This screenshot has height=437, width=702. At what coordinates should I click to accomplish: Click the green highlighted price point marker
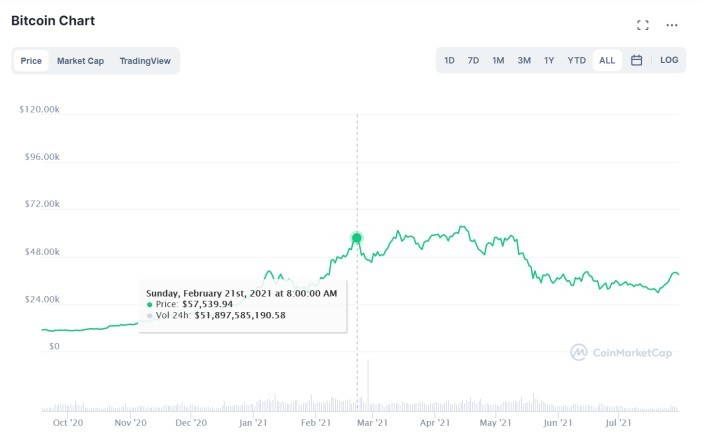point(357,238)
